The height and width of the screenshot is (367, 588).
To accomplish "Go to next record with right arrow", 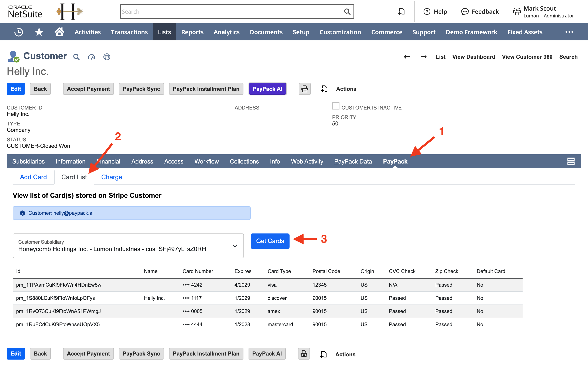I will (x=424, y=57).
